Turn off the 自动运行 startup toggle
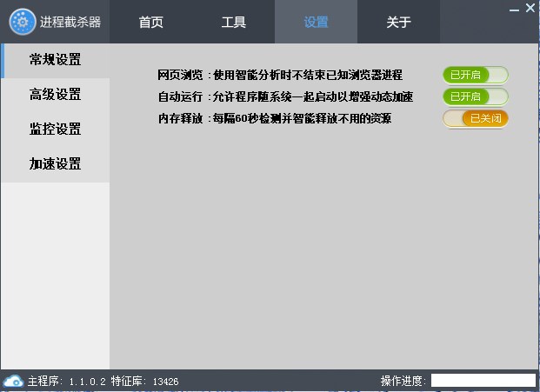The height and width of the screenshot is (392, 540). click(x=475, y=96)
